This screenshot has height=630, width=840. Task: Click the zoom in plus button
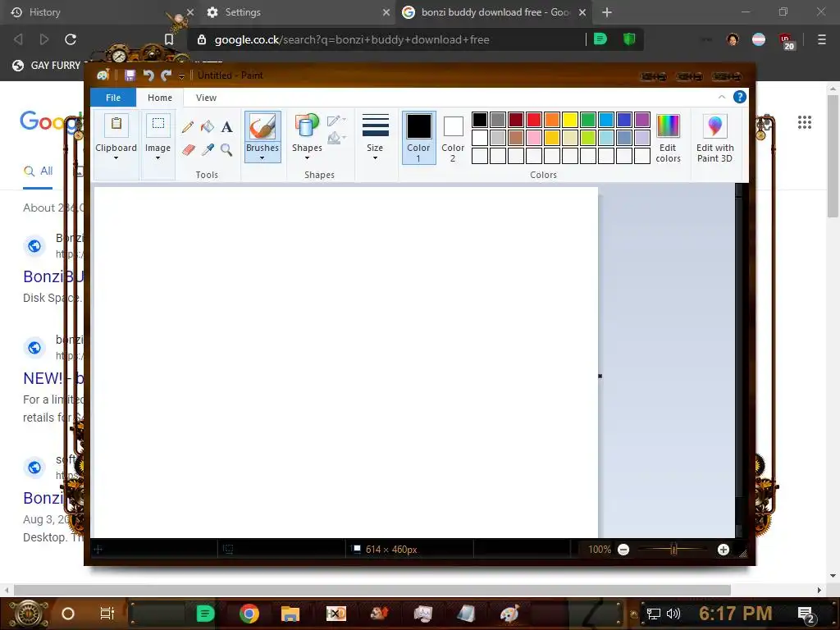[x=724, y=550]
